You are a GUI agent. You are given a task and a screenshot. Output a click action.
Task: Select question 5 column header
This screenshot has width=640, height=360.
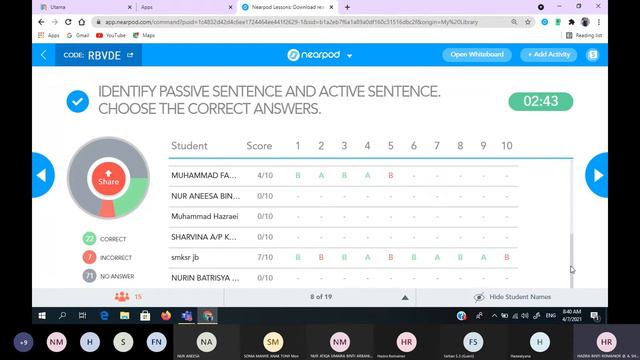coord(391,146)
